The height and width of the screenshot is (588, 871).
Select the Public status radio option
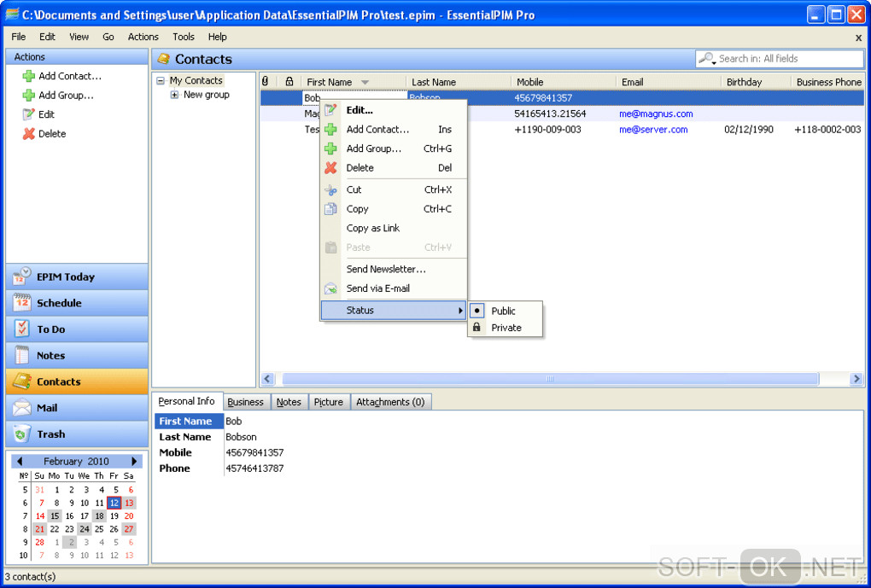503,311
